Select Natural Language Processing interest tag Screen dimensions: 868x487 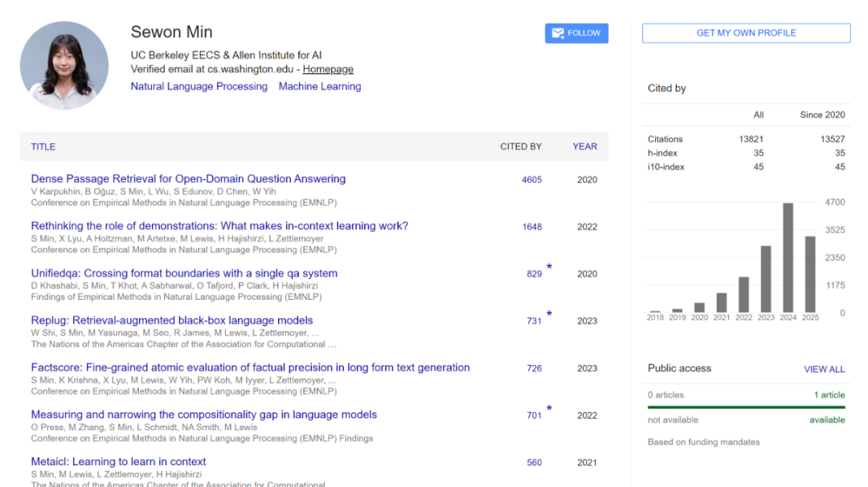(x=199, y=86)
